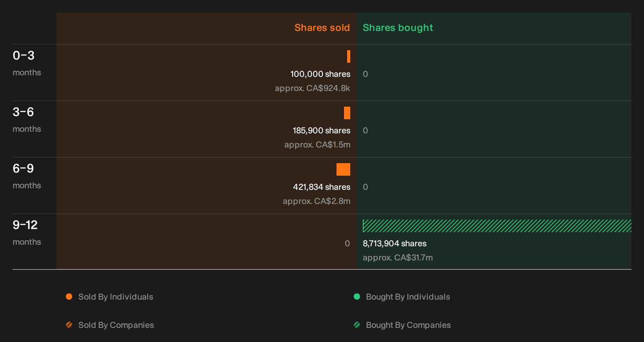Viewport: 644px width, 342px height.
Task: Select the 0-3 months orange sold bar
Action: click(349, 56)
